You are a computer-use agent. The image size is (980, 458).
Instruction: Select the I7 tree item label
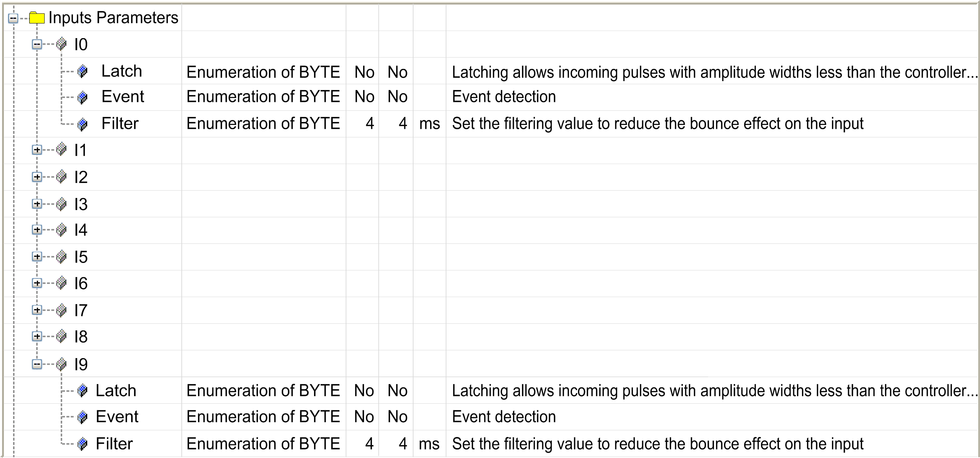point(81,310)
